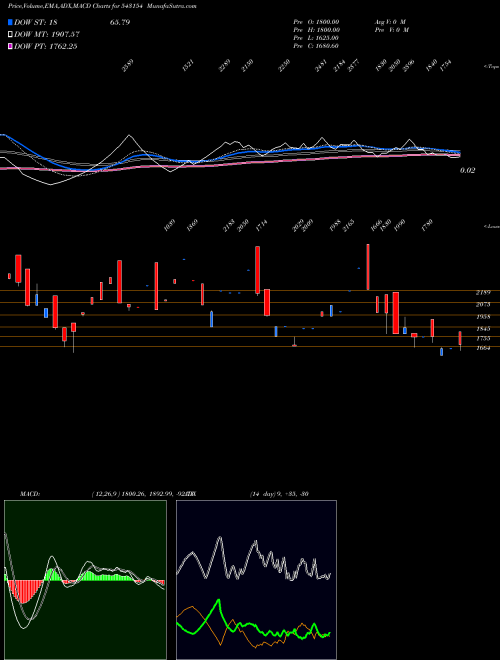Click the 'Pre V: 0 M' volume text

pos(391,30)
